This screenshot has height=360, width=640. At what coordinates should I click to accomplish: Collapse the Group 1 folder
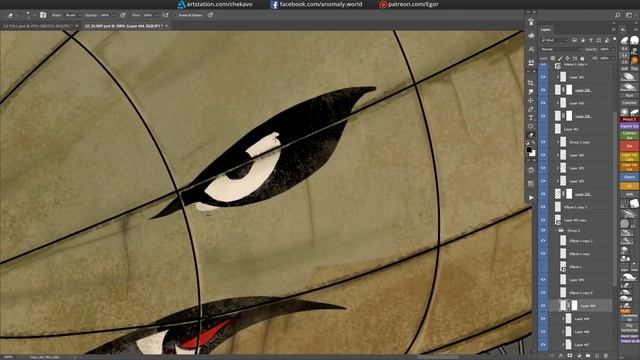(556, 231)
